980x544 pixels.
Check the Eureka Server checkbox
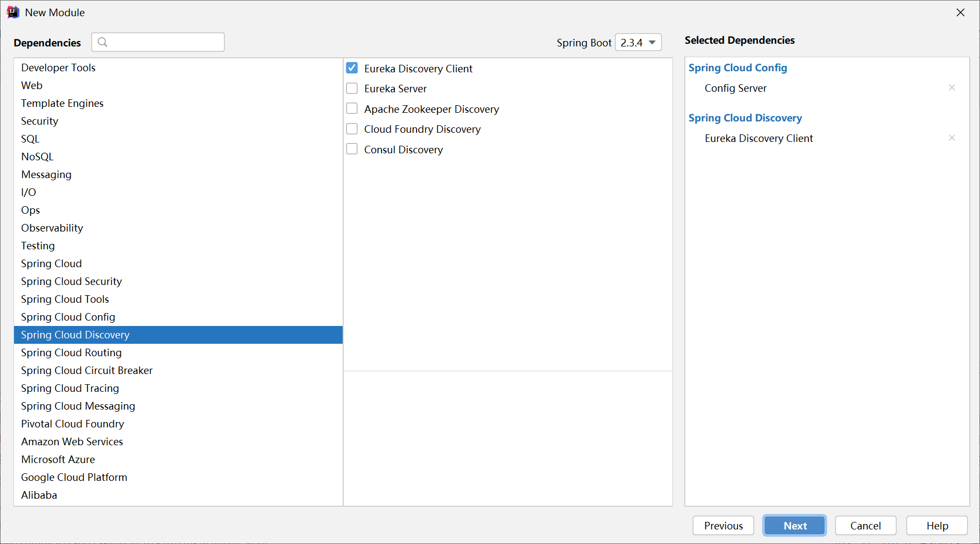(x=352, y=88)
